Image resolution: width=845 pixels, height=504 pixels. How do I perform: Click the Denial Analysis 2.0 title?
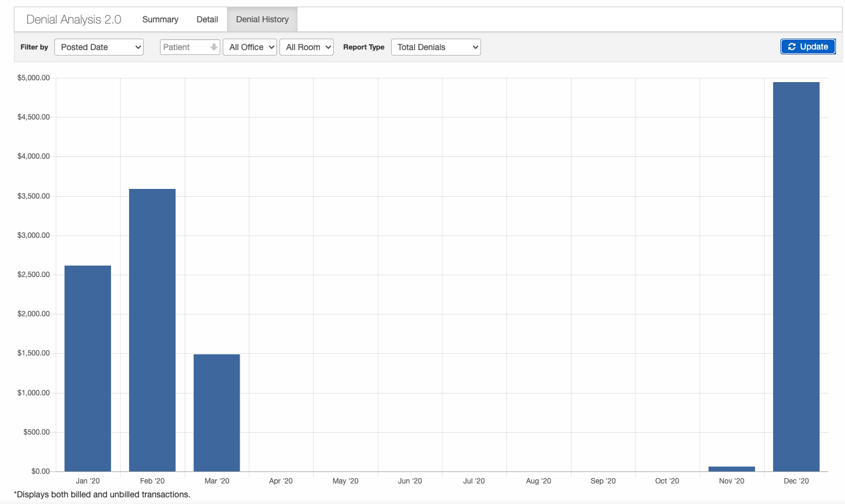click(74, 19)
